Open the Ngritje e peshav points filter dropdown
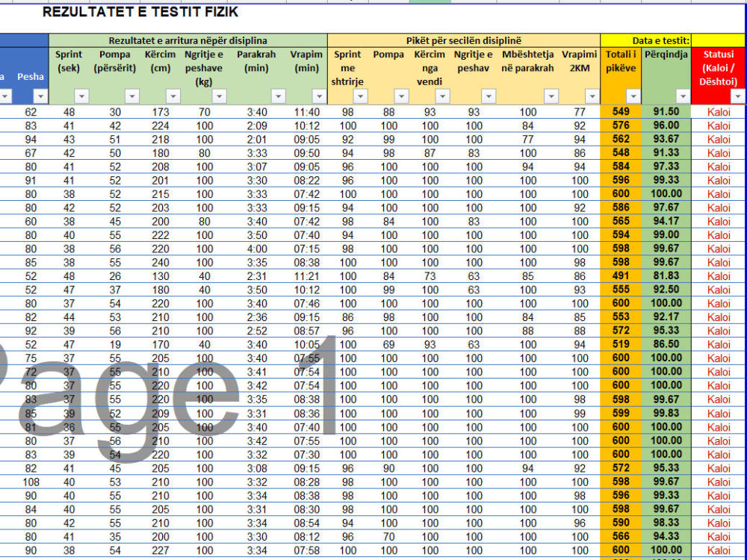Viewport: 747px width, 560px height. click(x=488, y=96)
